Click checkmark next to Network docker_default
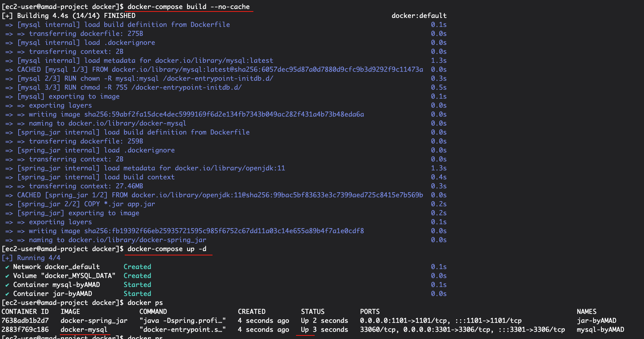Viewport: 644px width, 339px height. click(7, 267)
